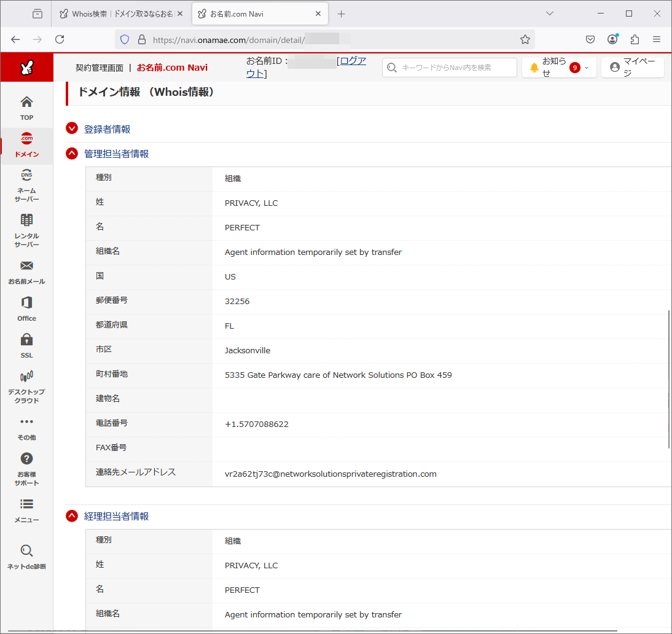Switch to the Whois検索 browser tab

point(120,14)
